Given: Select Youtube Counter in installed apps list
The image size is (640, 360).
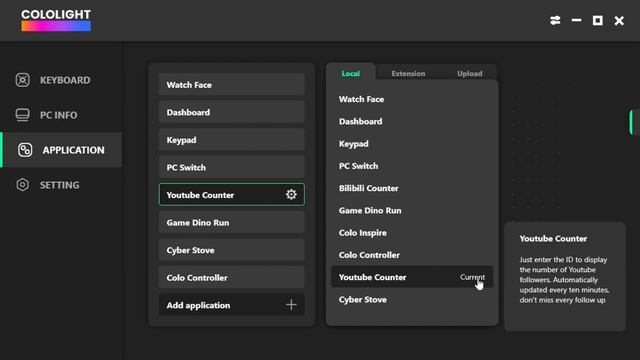Looking at the screenshot, I should click(x=231, y=195).
